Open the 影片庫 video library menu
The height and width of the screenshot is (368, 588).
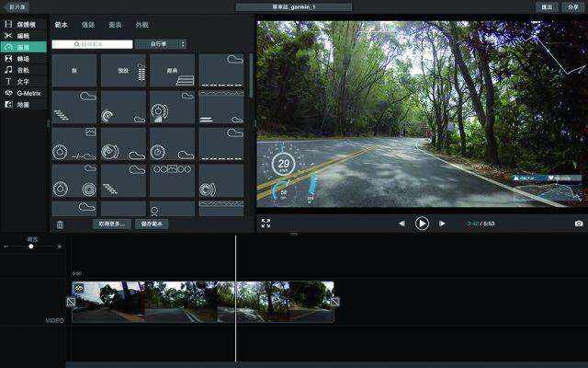pyautogui.click(x=18, y=6)
